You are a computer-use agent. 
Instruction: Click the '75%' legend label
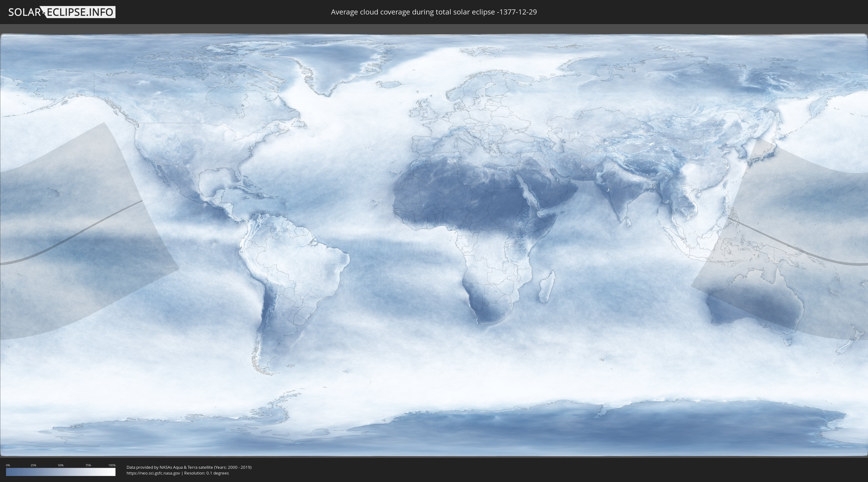[x=88, y=465]
